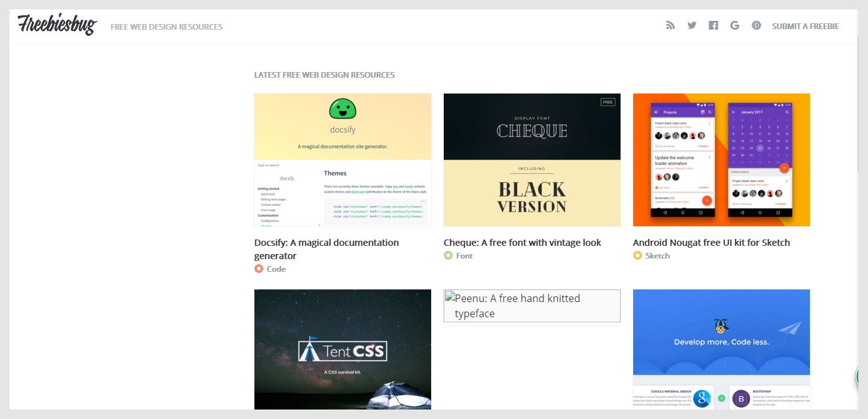868x419 pixels.
Task: Click the Docsify preview thumbnail
Action: pyautogui.click(x=343, y=160)
